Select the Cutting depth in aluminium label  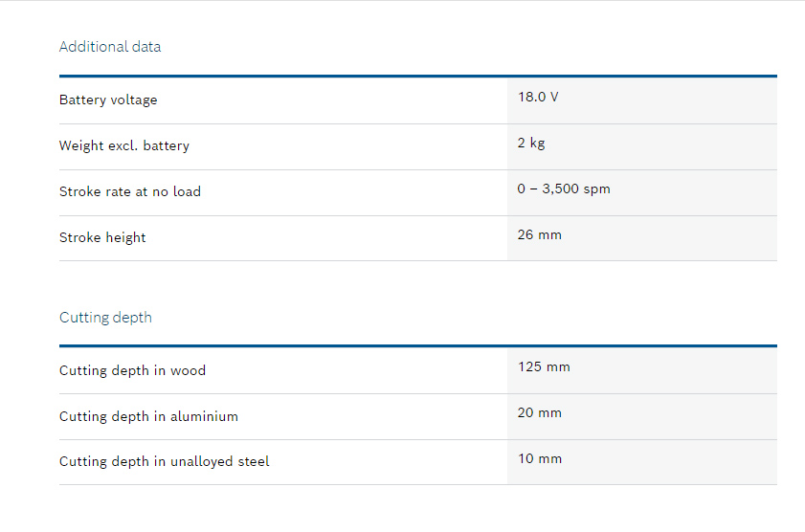click(148, 416)
